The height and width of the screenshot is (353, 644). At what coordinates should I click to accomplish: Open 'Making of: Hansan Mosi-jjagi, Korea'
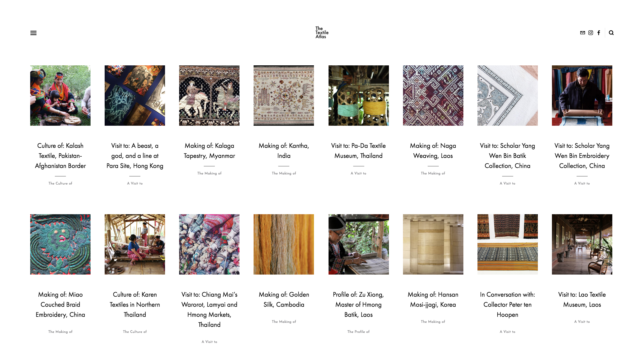click(433, 299)
